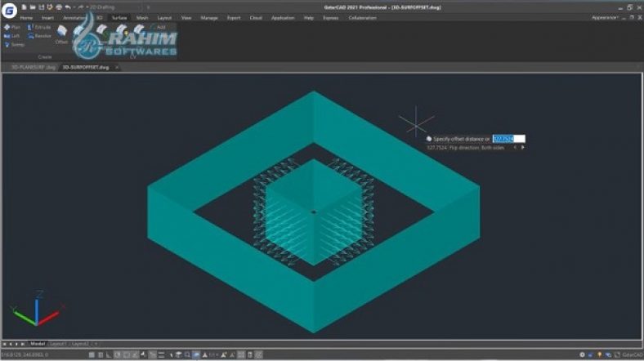Select the Revolve surface tool

click(39, 36)
